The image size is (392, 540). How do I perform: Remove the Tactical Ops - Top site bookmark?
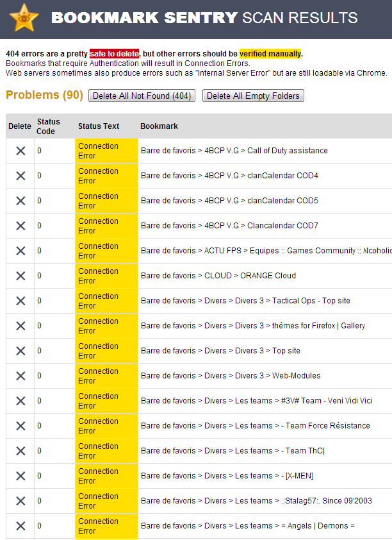[x=20, y=301]
